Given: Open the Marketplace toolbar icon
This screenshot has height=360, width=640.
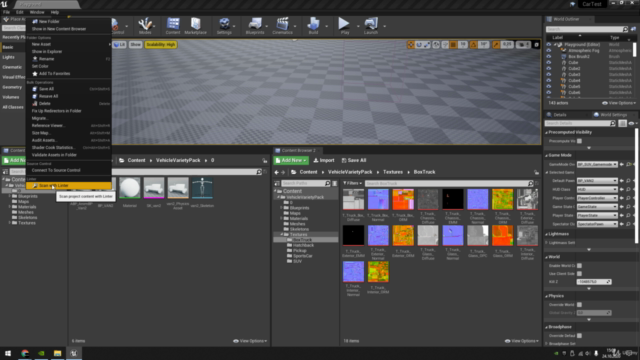Looking at the screenshot, I should (x=196, y=26).
